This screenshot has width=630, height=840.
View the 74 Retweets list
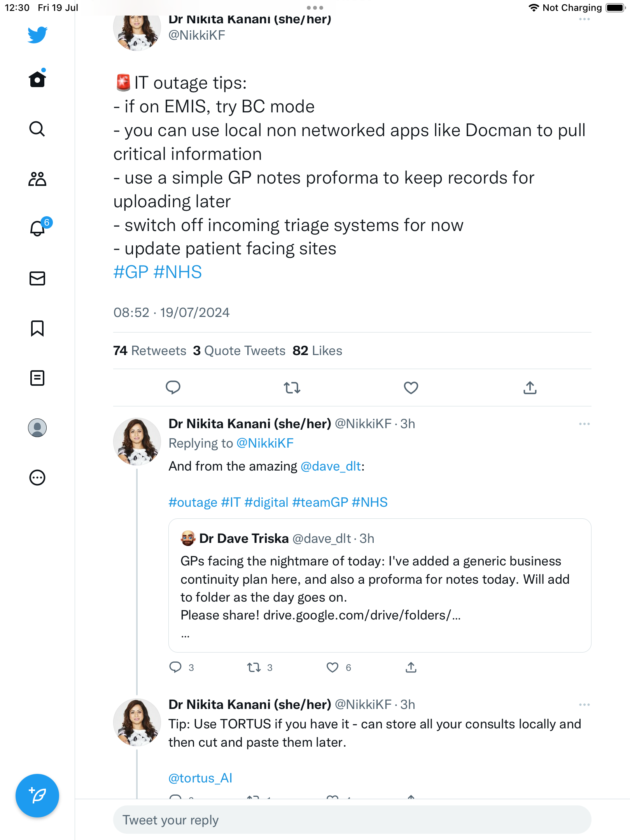[x=150, y=351]
